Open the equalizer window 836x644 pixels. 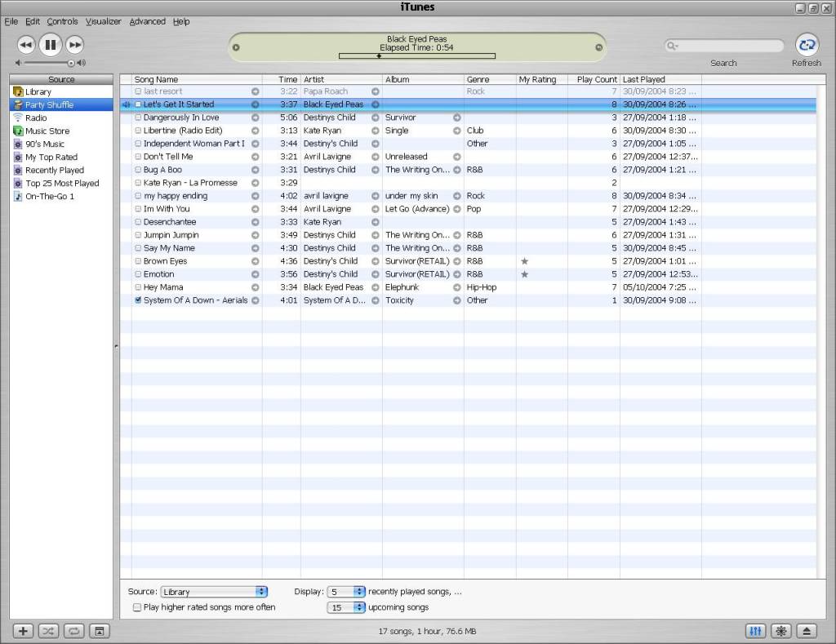coord(756,631)
